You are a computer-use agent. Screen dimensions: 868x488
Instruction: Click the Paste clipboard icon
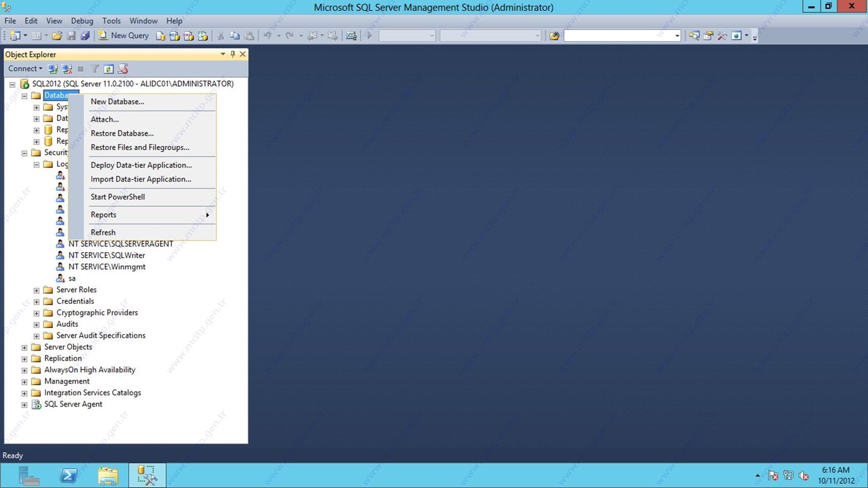[x=249, y=36]
